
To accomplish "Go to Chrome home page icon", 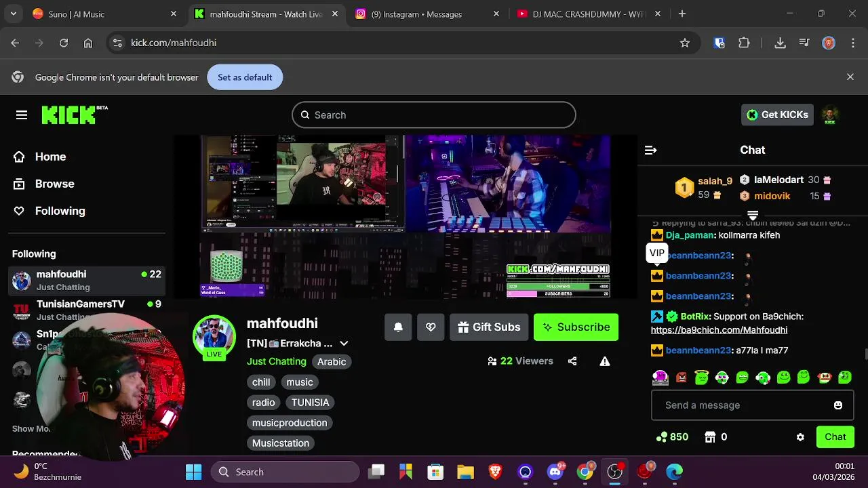I will [88, 43].
